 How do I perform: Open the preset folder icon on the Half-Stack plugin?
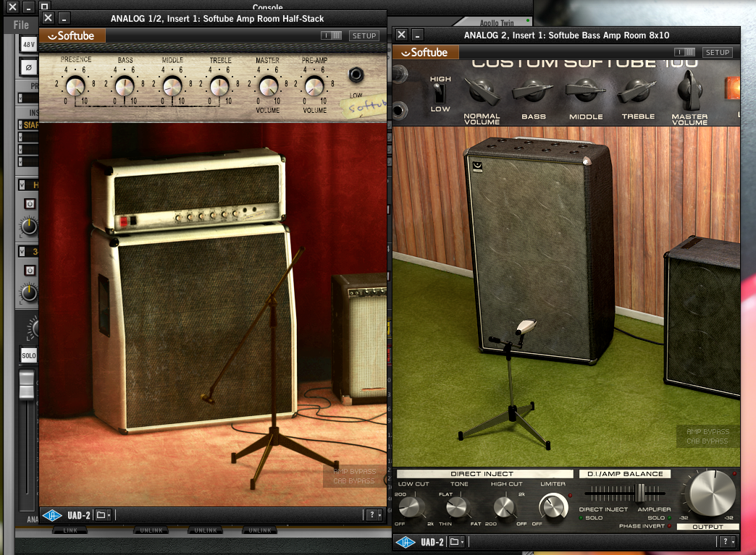point(100,514)
